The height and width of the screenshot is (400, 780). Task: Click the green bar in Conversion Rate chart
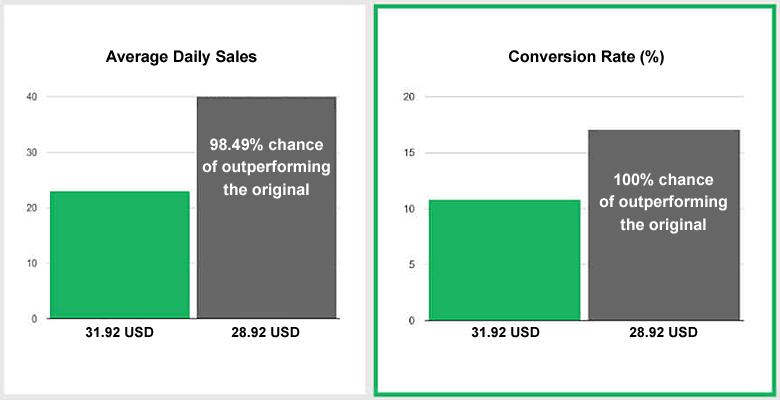(504, 260)
